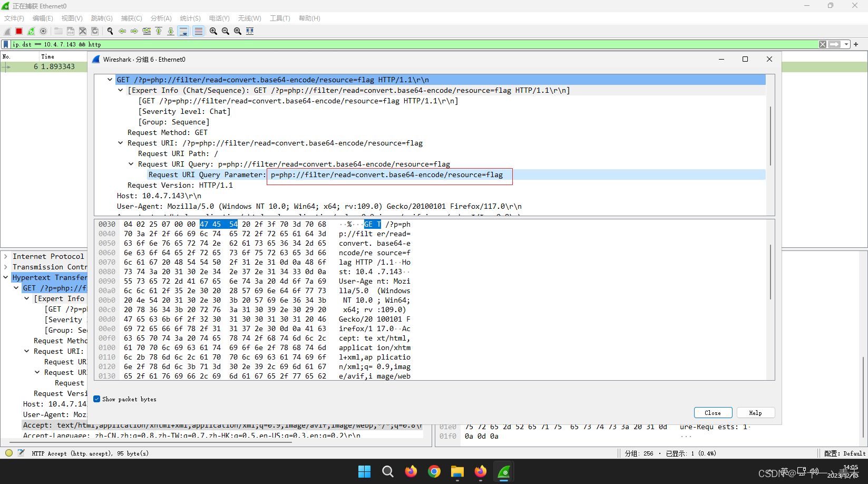Jump to last packet icon
The image size is (868, 484).
pyautogui.click(x=171, y=31)
